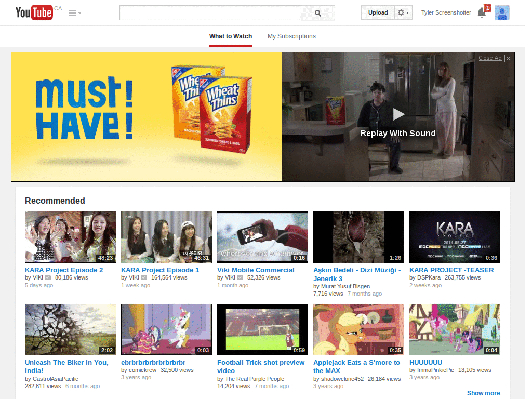Click ebrbrbrbrbrbrbrbr title link
Viewport: 532px width, 399px height.
click(153, 362)
